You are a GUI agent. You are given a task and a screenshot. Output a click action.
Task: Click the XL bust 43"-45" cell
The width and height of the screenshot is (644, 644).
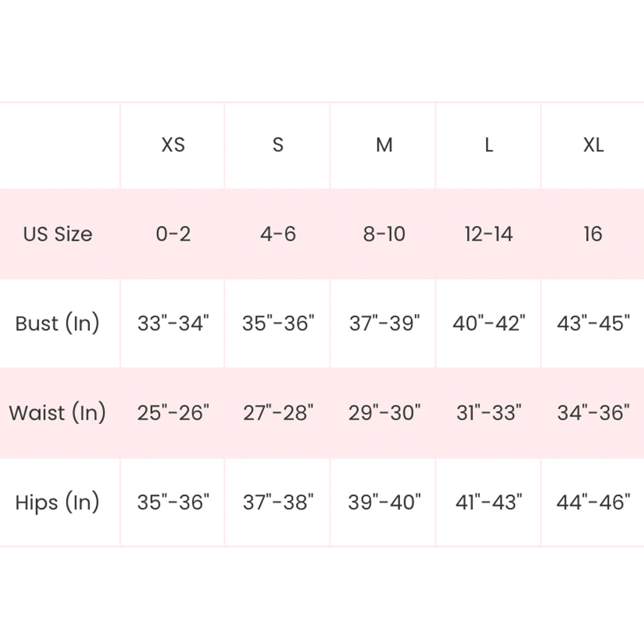click(x=593, y=323)
